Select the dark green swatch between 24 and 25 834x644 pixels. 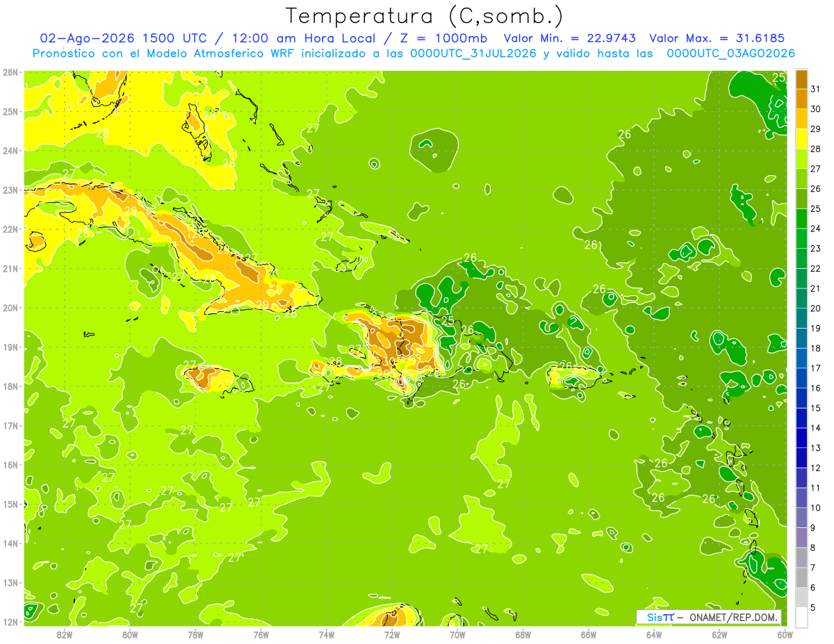click(802, 218)
